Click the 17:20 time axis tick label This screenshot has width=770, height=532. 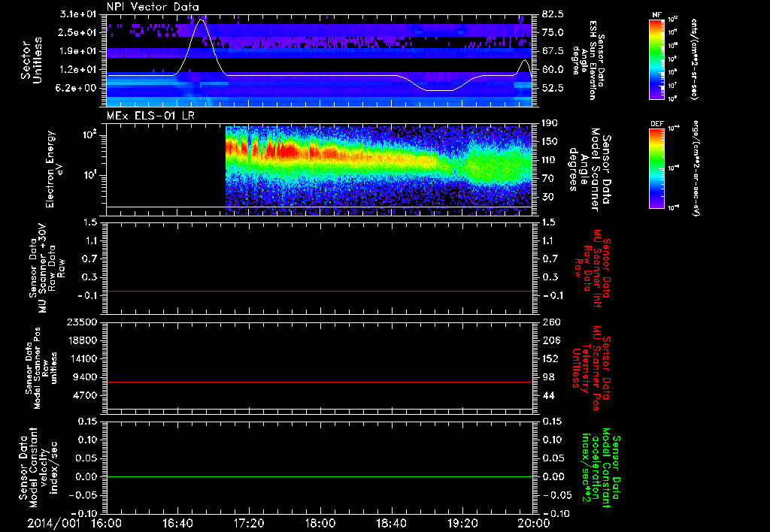[249, 523]
